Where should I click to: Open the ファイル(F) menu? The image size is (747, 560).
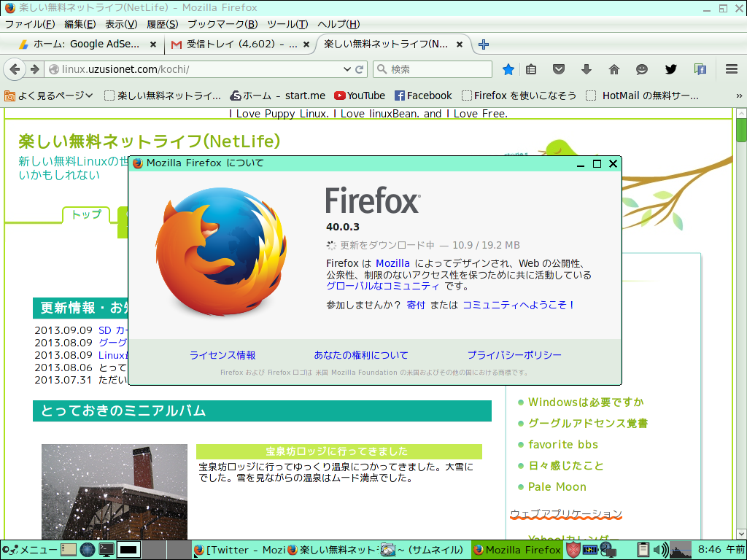click(x=29, y=24)
